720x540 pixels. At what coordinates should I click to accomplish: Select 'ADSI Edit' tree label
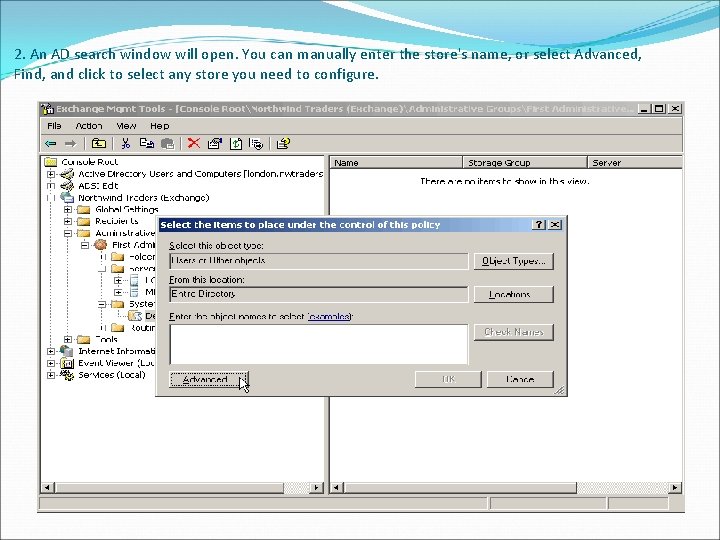98,186
